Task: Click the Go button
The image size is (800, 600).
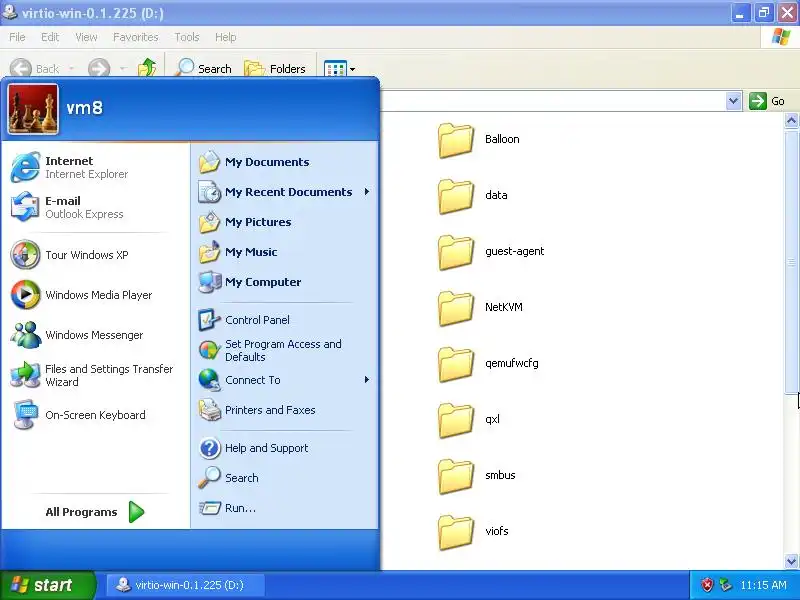Action: 767,101
